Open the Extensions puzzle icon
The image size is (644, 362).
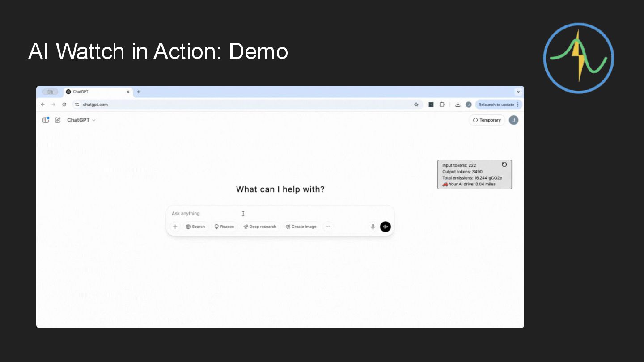[x=442, y=105]
